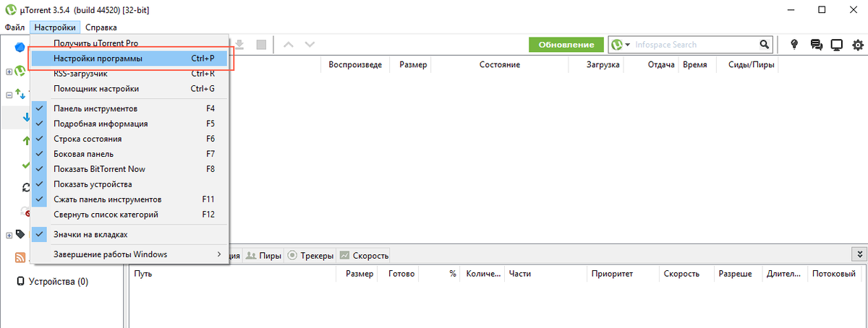The height and width of the screenshot is (328, 868).
Task: Click the lightbulb tips icon
Action: [794, 45]
